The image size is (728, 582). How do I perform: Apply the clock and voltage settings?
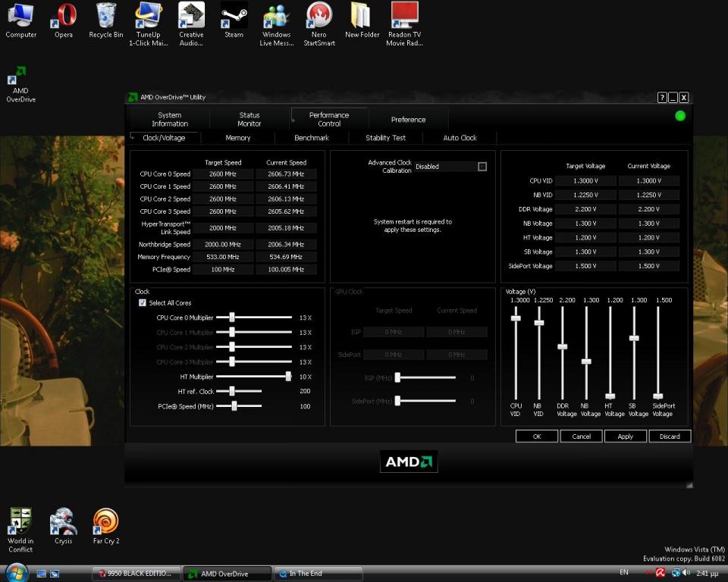point(626,436)
